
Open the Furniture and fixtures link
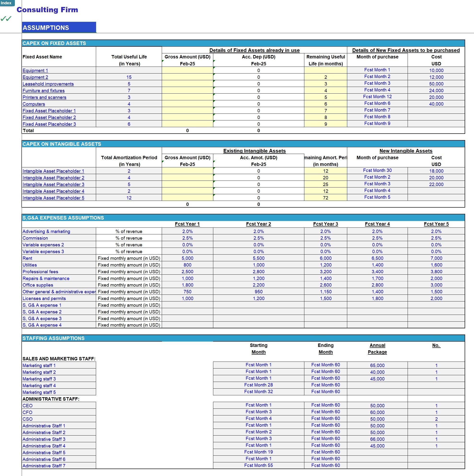point(44,91)
